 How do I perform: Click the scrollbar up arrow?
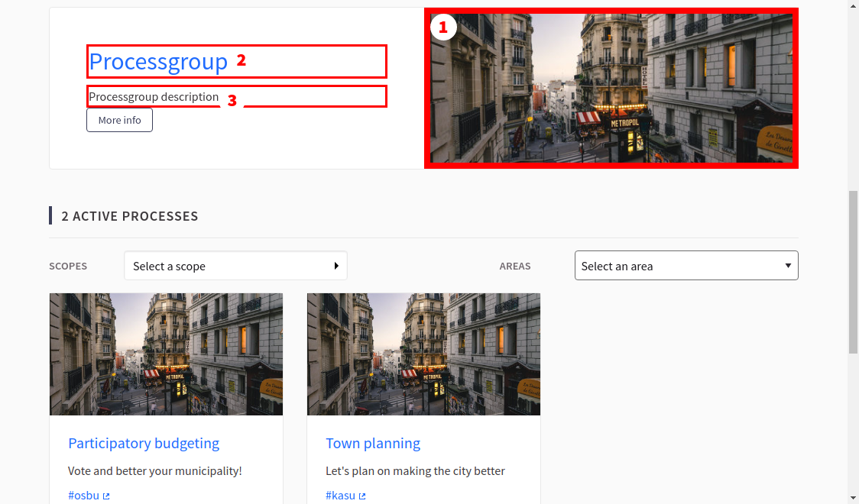coord(853,6)
